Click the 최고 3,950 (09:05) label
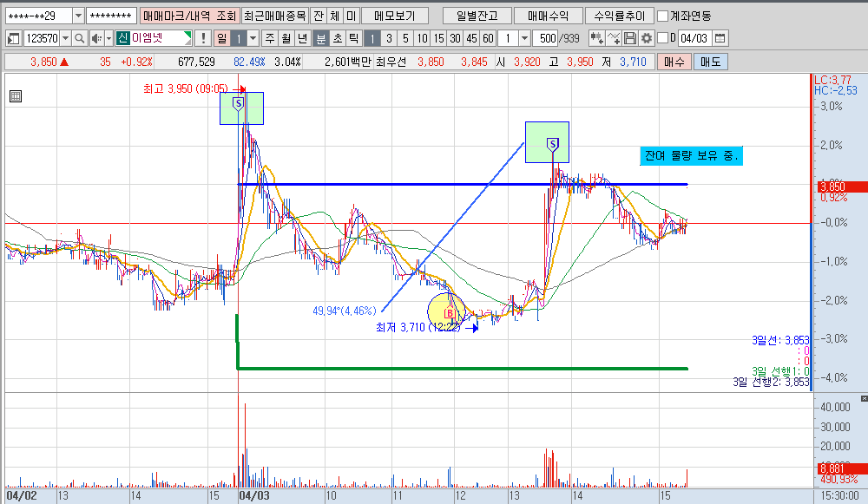The image size is (868, 504). click(x=186, y=88)
